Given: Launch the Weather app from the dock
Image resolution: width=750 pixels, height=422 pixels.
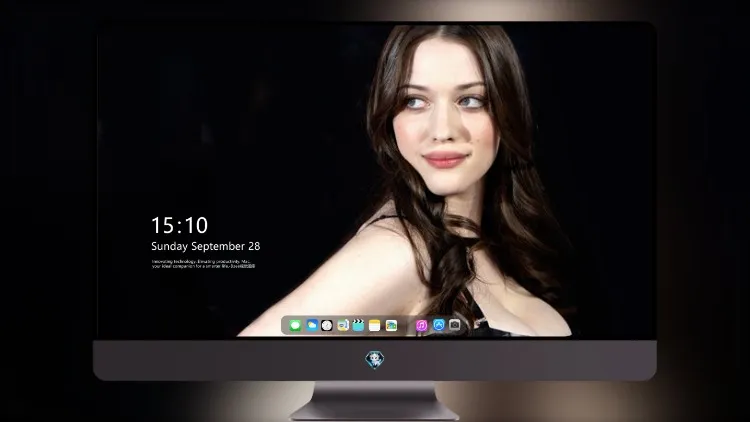Looking at the screenshot, I should [x=312, y=325].
